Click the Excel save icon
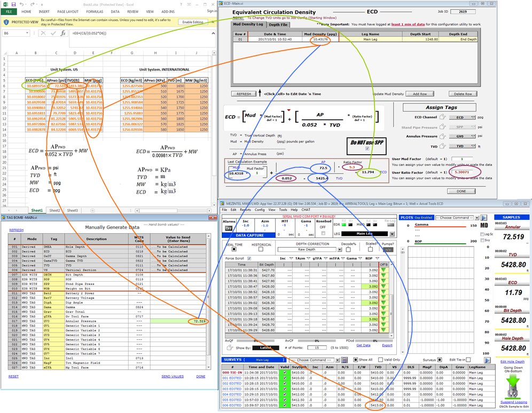The width and height of the screenshot is (532, 413). pyautogui.click(x=13, y=4)
